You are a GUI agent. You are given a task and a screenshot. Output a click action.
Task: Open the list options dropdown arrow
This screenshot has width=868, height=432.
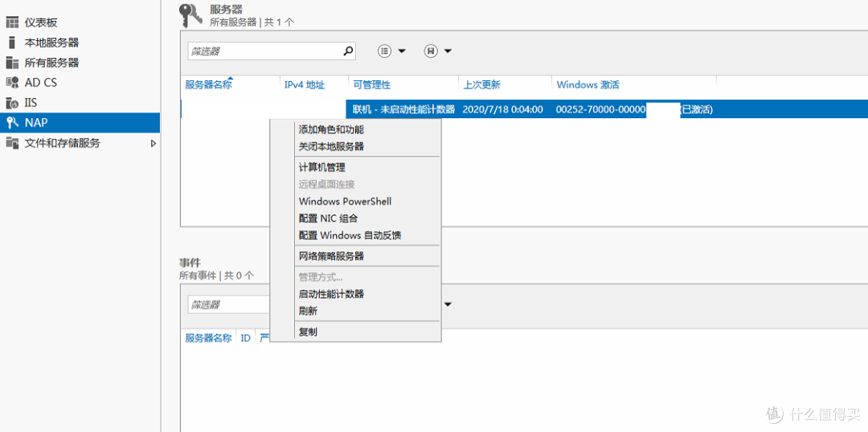click(402, 51)
